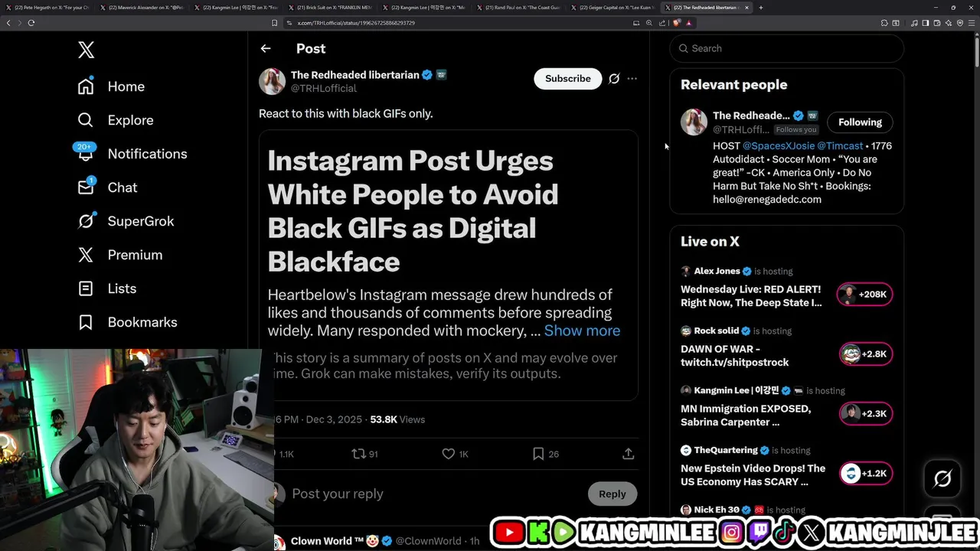
Task: Click the 53.8K Views count
Action: [x=397, y=419]
